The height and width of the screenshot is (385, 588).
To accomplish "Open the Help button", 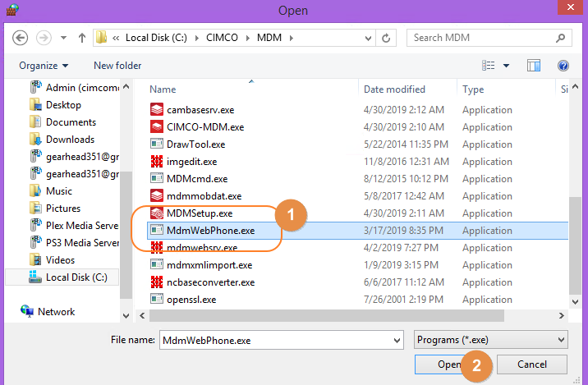I will click(563, 66).
